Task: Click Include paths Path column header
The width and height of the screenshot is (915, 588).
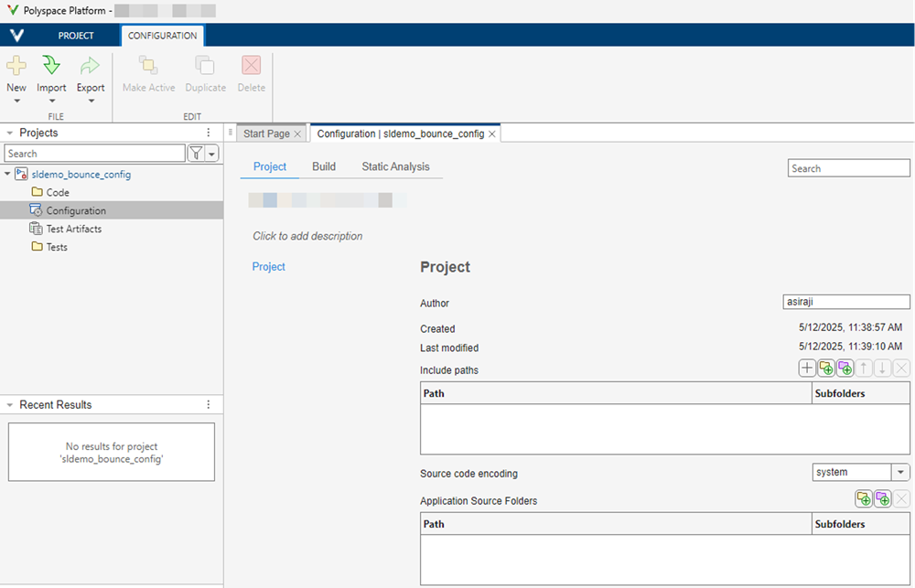Action: click(616, 393)
